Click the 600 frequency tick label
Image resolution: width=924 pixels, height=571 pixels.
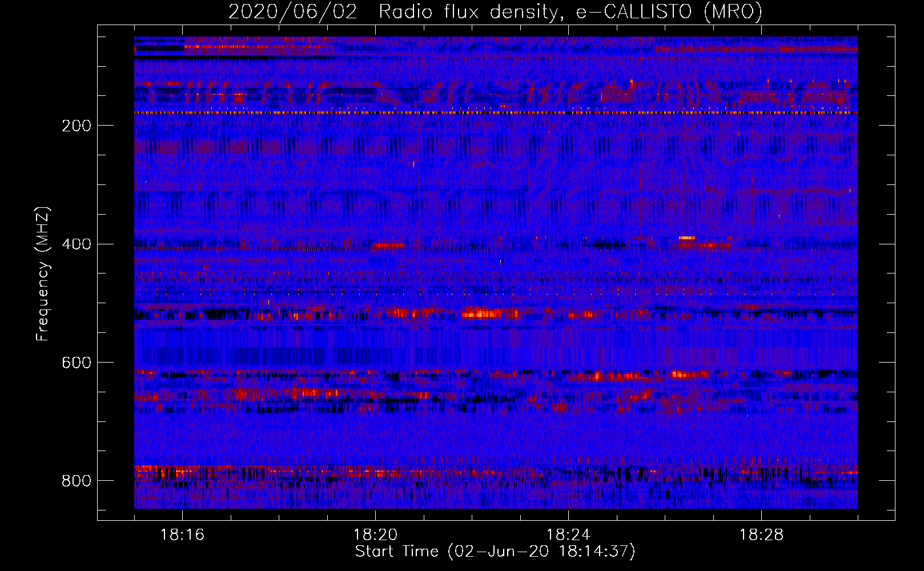pyautogui.click(x=77, y=363)
